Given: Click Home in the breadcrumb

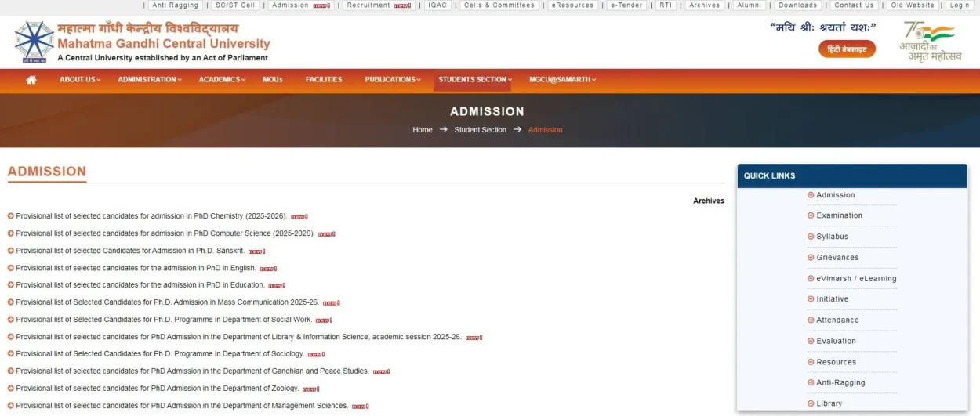Looking at the screenshot, I should (423, 130).
